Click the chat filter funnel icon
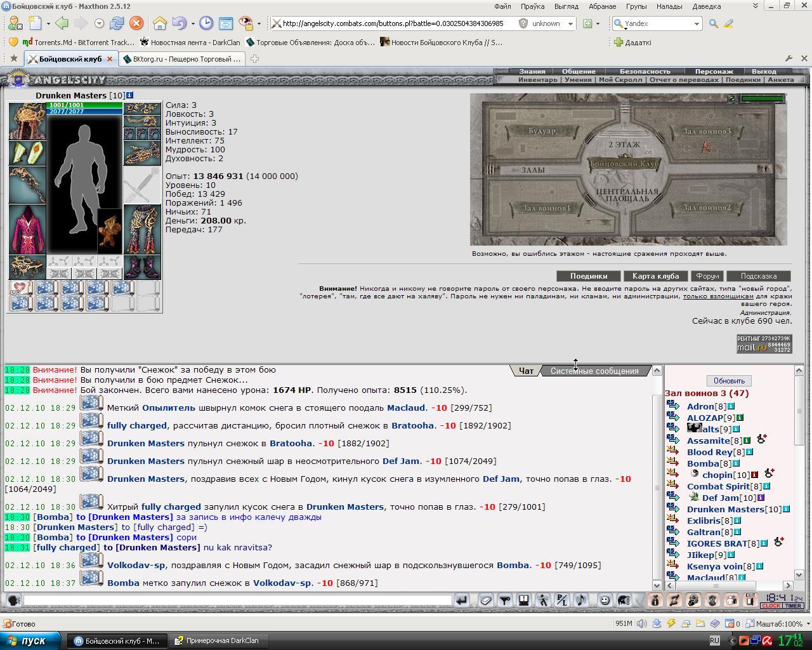 (504, 600)
